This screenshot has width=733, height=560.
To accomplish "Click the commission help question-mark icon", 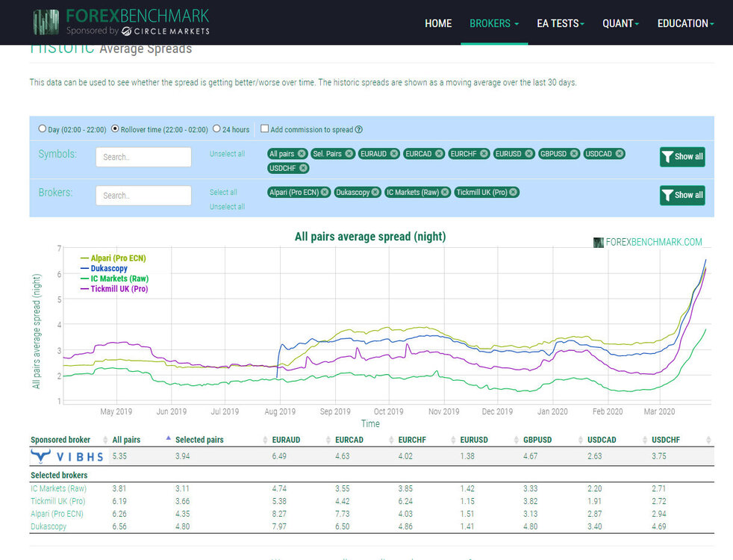I will 358,129.
